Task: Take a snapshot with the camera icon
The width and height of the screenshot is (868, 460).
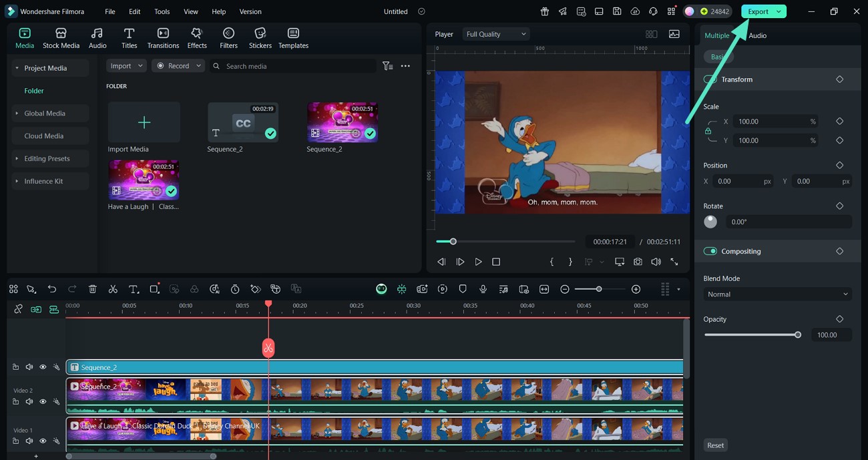Action: [x=638, y=262]
